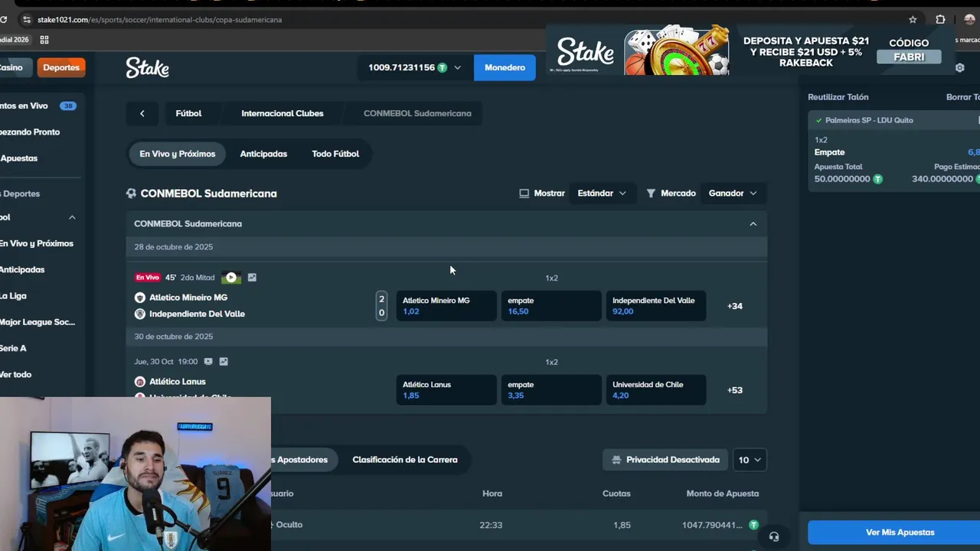Viewport: 980px width, 551px height.
Task: Click the Mercado filter funnel icon
Action: [x=651, y=194]
